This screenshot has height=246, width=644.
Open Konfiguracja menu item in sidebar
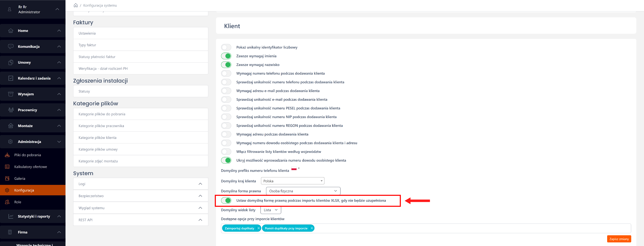click(x=24, y=190)
